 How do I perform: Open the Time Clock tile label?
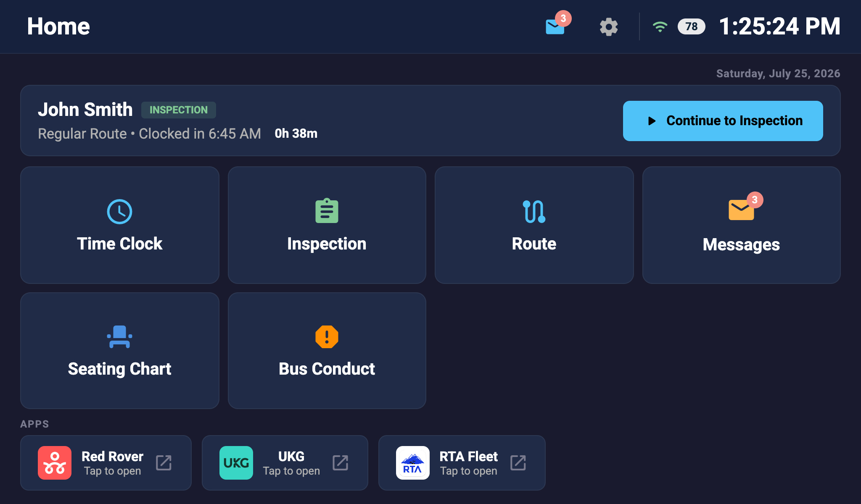pyautogui.click(x=119, y=244)
